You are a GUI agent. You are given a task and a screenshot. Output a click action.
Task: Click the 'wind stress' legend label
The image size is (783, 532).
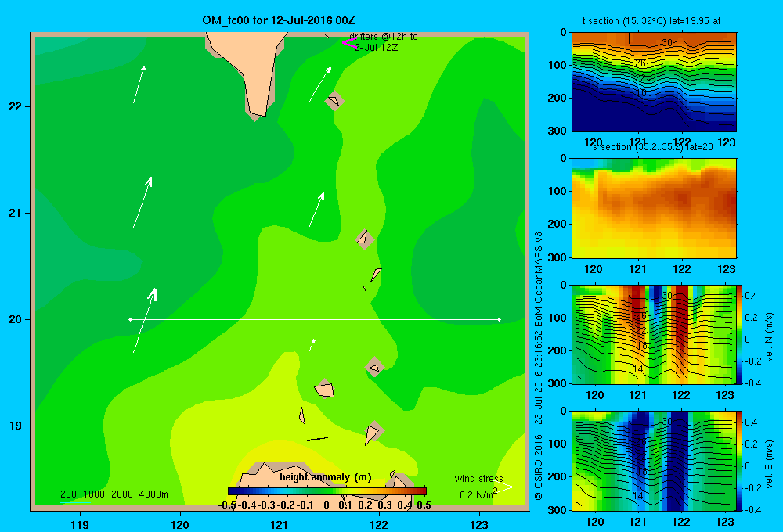point(478,479)
